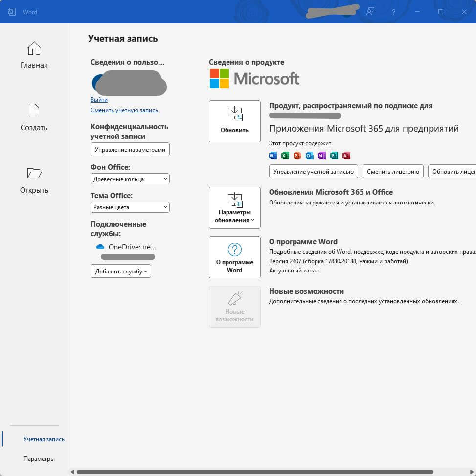Open Управление параметрами privacy settings

click(130, 149)
